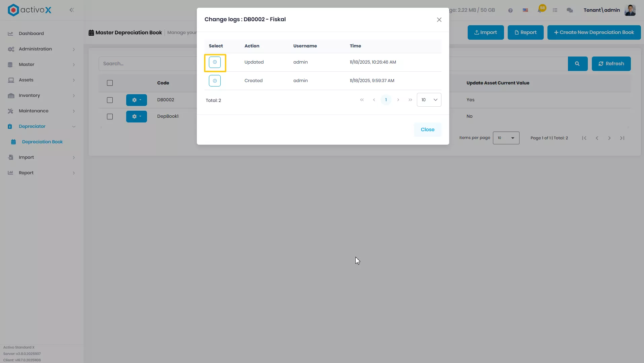Viewport: 644px width, 363px height.
Task: Go to previous page in change logs
Action: (374, 100)
